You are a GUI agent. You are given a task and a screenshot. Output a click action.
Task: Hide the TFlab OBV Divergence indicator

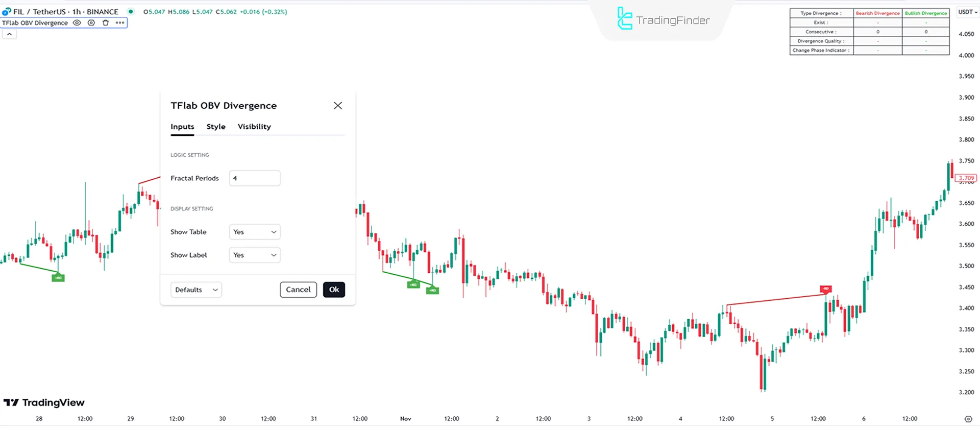pyautogui.click(x=77, y=22)
